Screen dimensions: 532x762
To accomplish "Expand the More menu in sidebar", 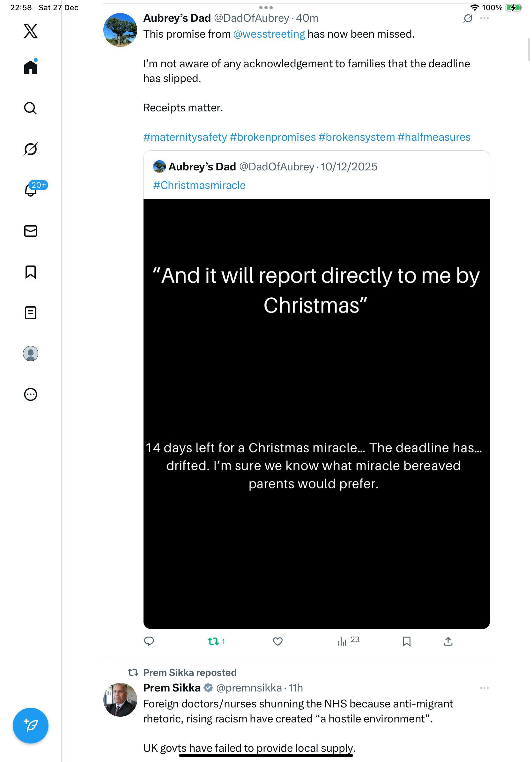I will 31,394.
